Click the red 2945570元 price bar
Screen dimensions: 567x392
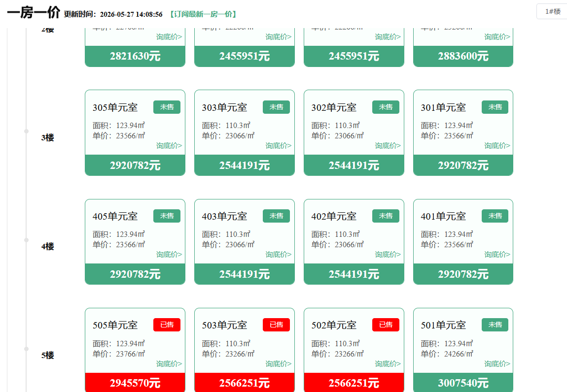(x=135, y=383)
